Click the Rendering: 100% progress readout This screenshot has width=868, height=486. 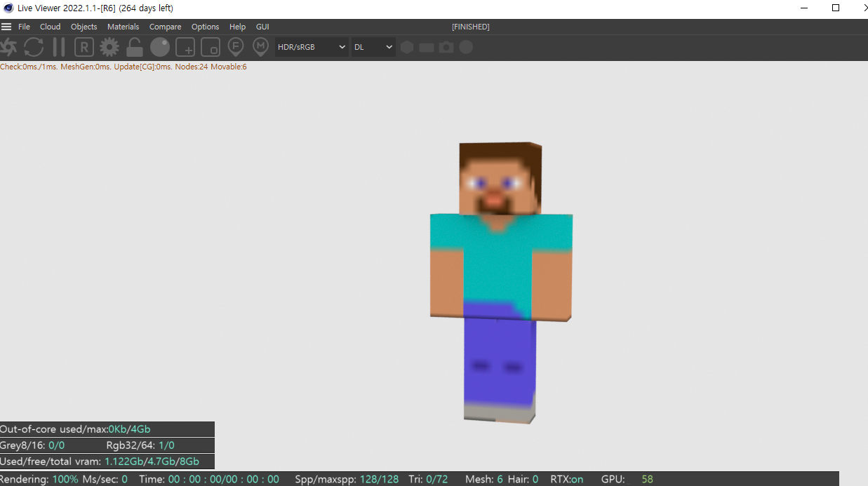39,480
